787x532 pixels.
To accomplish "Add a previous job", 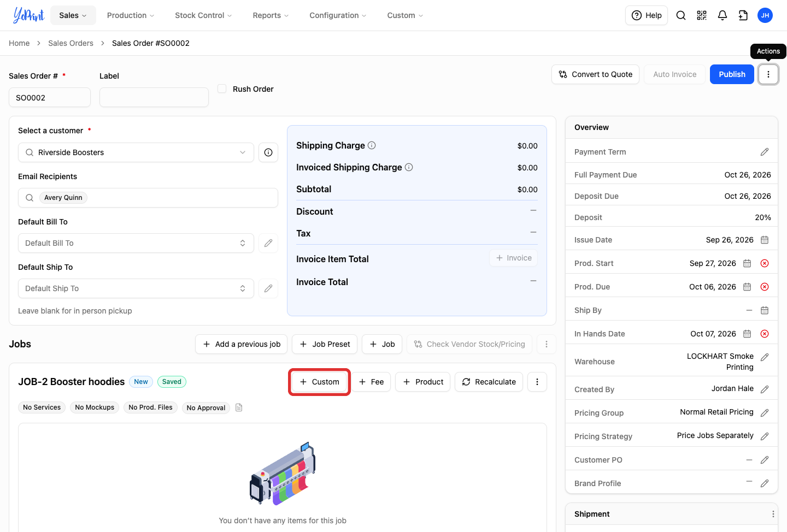I will [x=242, y=344].
